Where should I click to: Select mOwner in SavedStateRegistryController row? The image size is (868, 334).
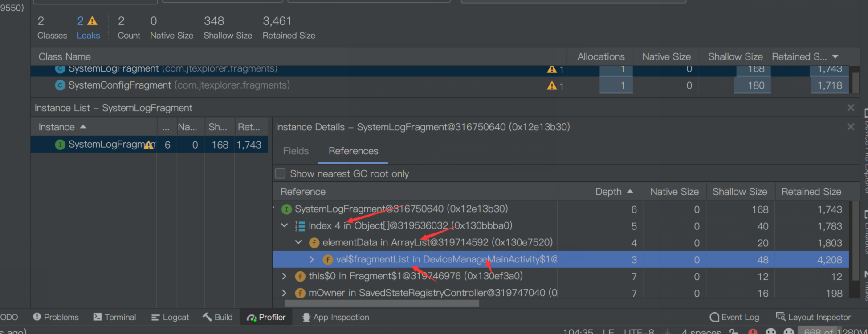[561, 292]
